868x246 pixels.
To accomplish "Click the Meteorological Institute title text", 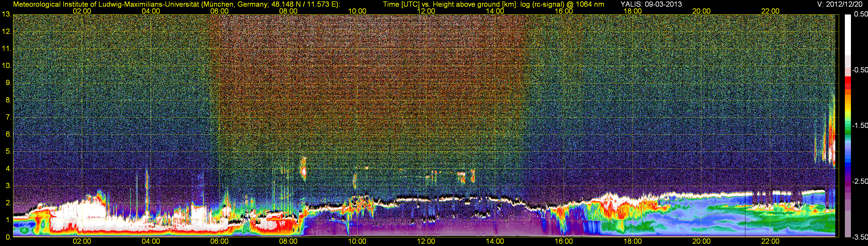I will tap(176, 4).
